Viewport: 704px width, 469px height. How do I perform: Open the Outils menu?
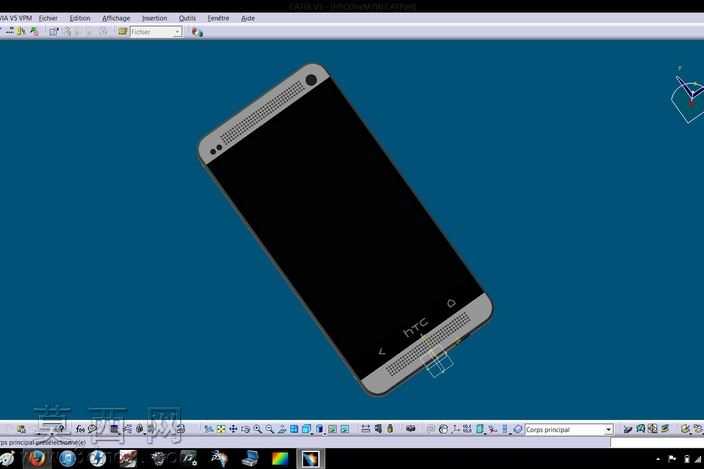(187, 18)
